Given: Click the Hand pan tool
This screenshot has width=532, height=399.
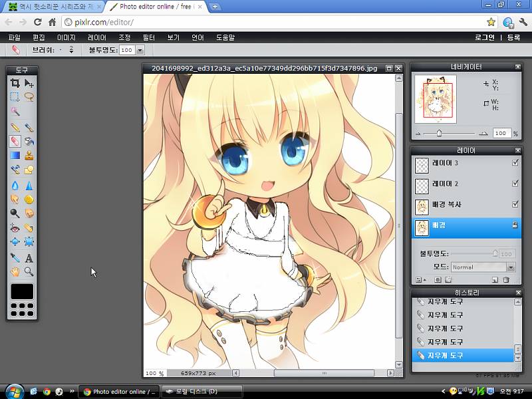Looking at the screenshot, I should click(15, 272).
